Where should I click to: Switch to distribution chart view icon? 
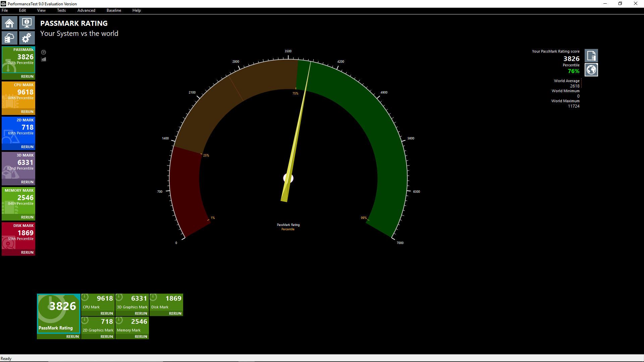tap(44, 59)
